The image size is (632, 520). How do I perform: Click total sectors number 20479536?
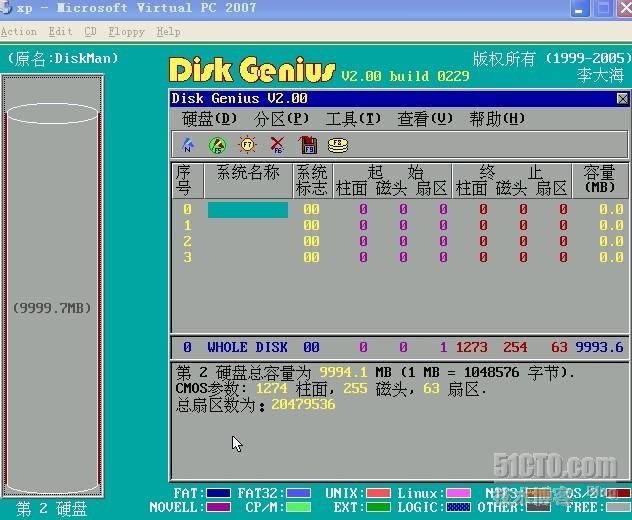point(303,404)
